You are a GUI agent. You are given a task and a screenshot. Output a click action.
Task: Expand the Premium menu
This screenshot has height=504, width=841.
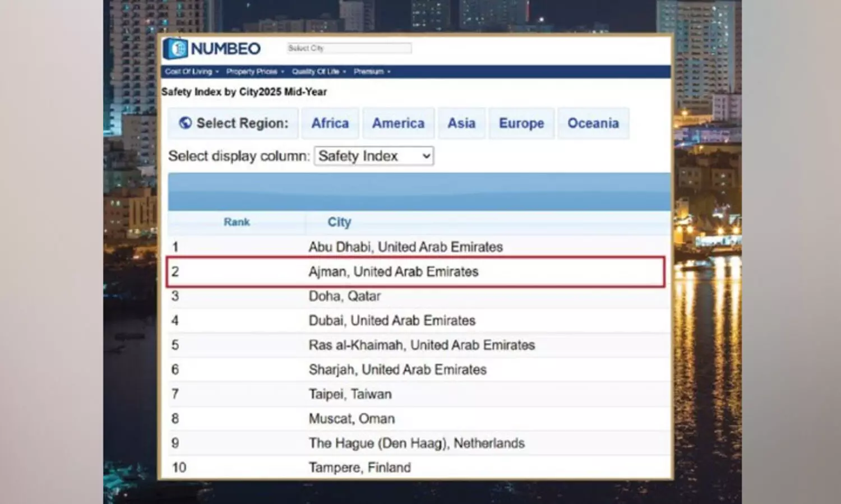click(371, 72)
